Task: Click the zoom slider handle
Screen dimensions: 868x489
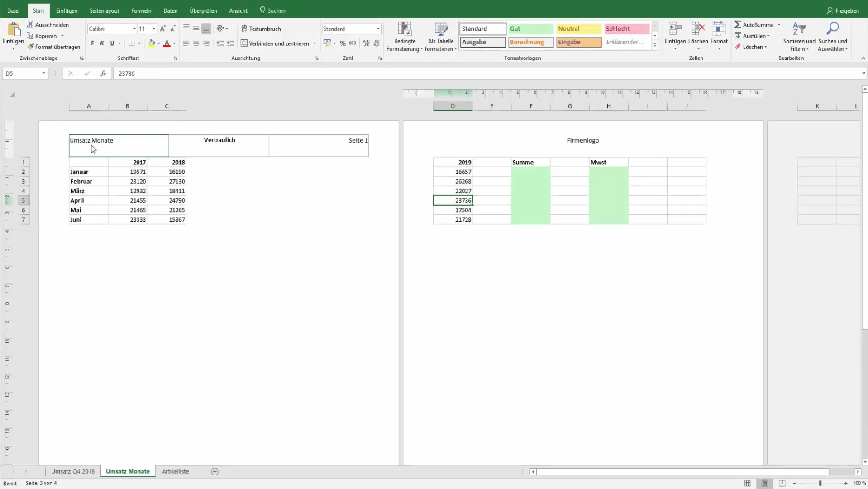Action: [820, 483]
